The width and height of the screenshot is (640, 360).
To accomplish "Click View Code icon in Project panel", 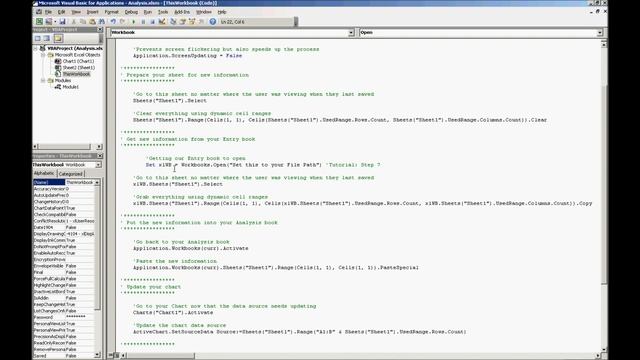I will (38, 38).
